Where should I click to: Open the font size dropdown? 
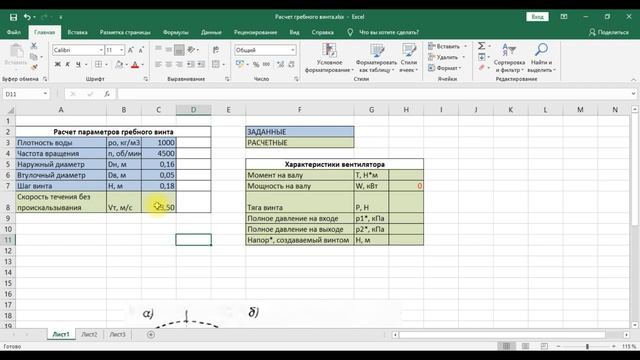(x=121, y=50)
